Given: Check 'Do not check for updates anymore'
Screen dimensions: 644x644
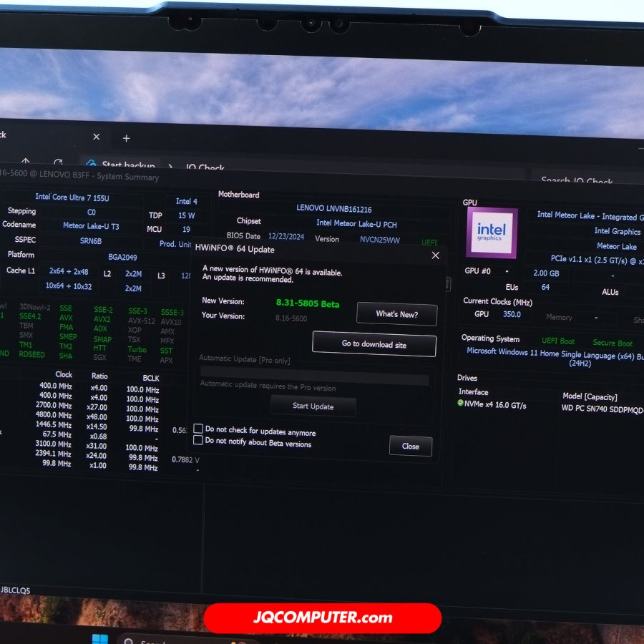Looking at the screenshot, I should click(198, 429).
